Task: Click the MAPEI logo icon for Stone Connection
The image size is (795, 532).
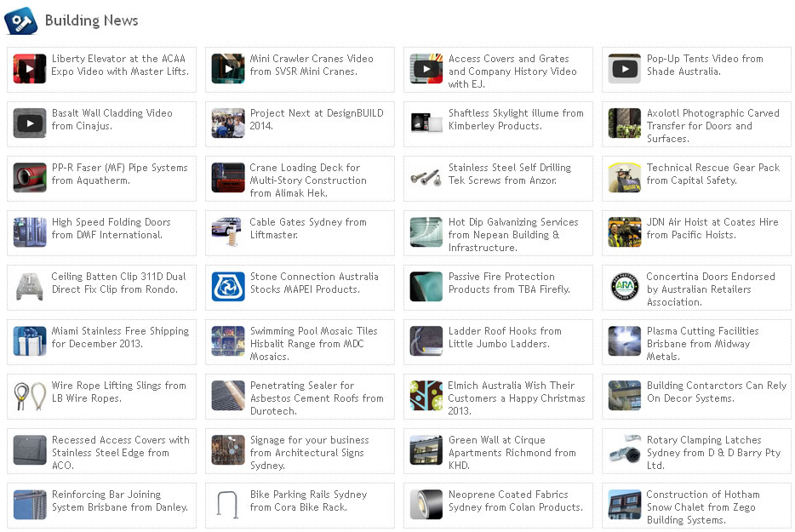Action: 228,287
